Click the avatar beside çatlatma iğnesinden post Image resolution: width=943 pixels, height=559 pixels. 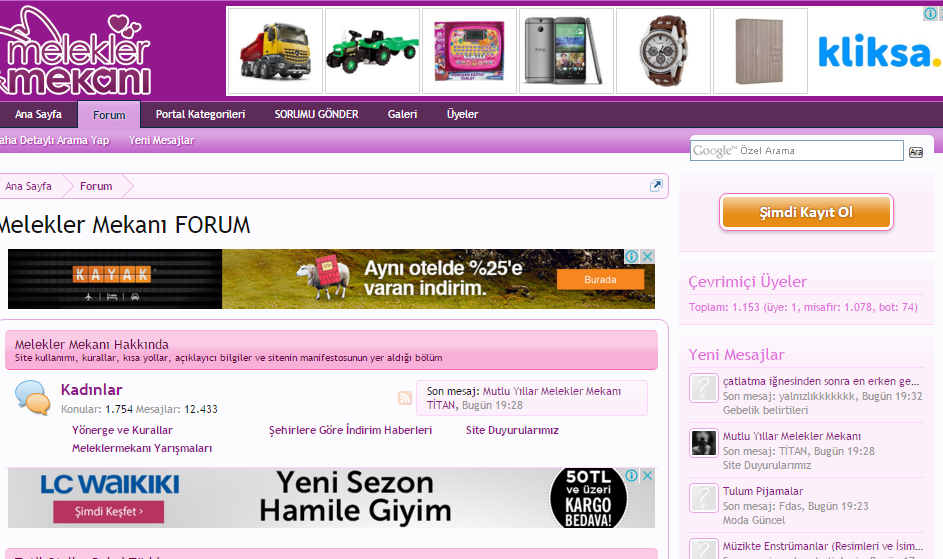point(703,388)
